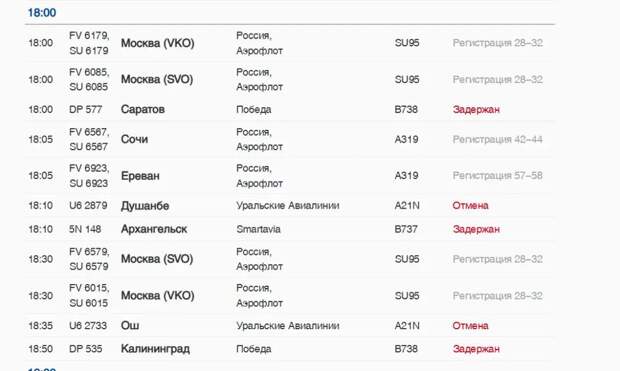The height and width of the screenshot is (371, 620).
Task: Select the Ош destination
Action: 130,326
